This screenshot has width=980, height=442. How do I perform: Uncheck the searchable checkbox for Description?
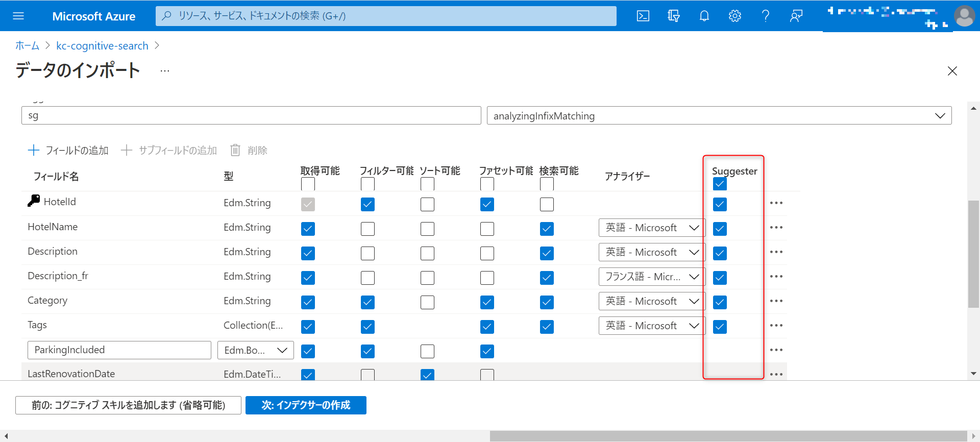pos(547,253)
